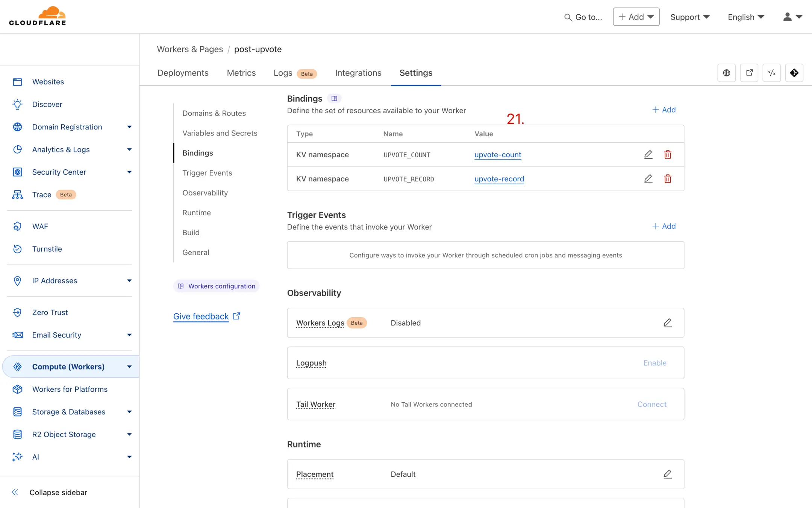Select Observability in settings nav

205,193
